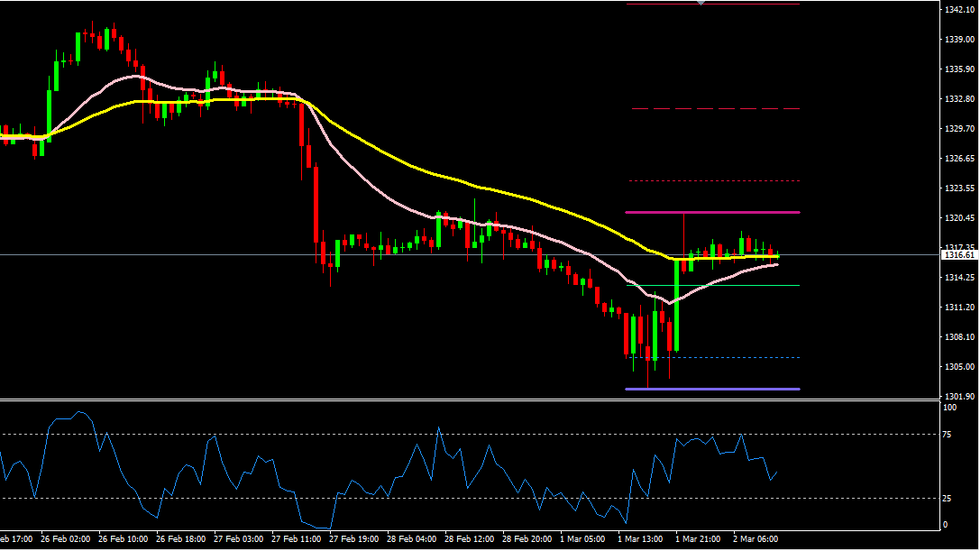This screenshot has height=551, width=980.
Task: Click the 1339.00 price scale label
Action: (x=960, y=40)
